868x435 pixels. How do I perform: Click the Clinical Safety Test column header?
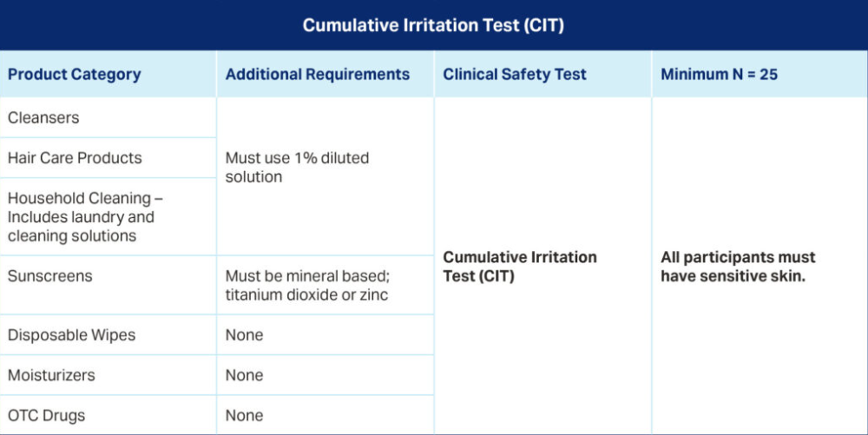(x=515, y=74)
